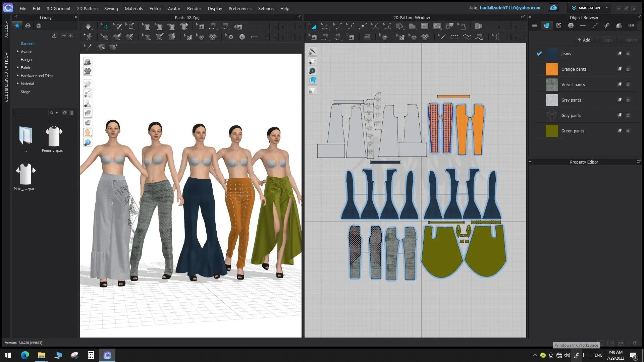Select the checked jeans fabric checkmark
The width and height of the screenshot is (644, 362).
pos(539,54)
